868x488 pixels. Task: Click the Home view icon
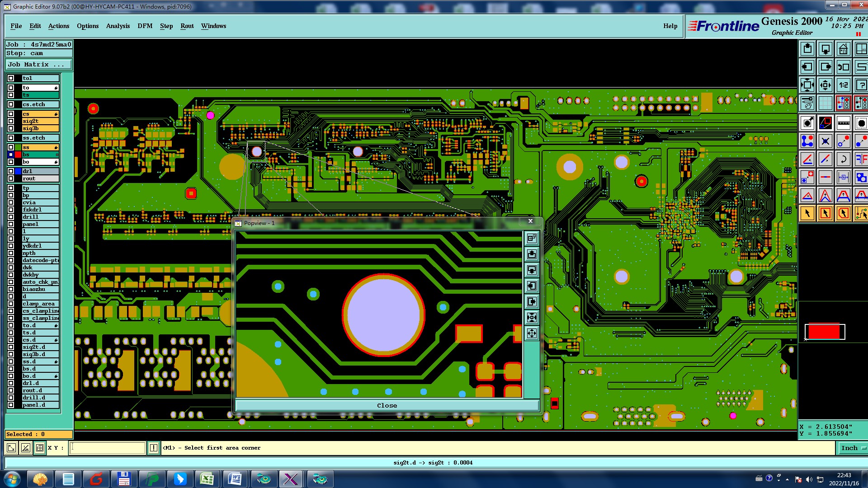(x=843, y=49)
